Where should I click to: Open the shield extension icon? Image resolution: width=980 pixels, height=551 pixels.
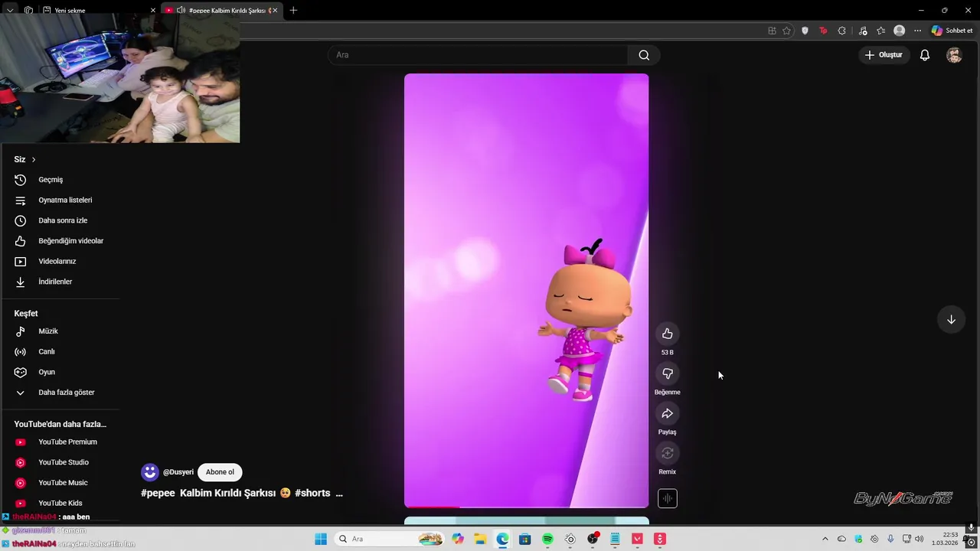point(805,31)
